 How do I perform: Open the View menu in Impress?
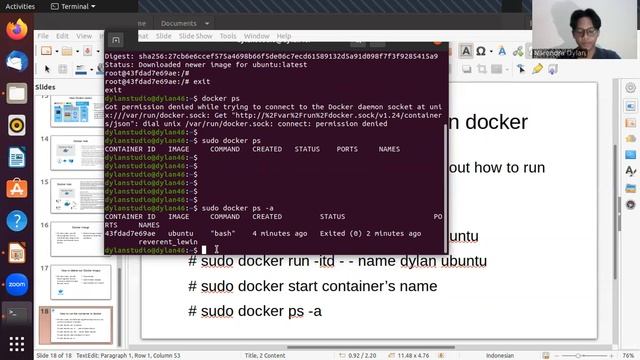[x=84, y=36]
